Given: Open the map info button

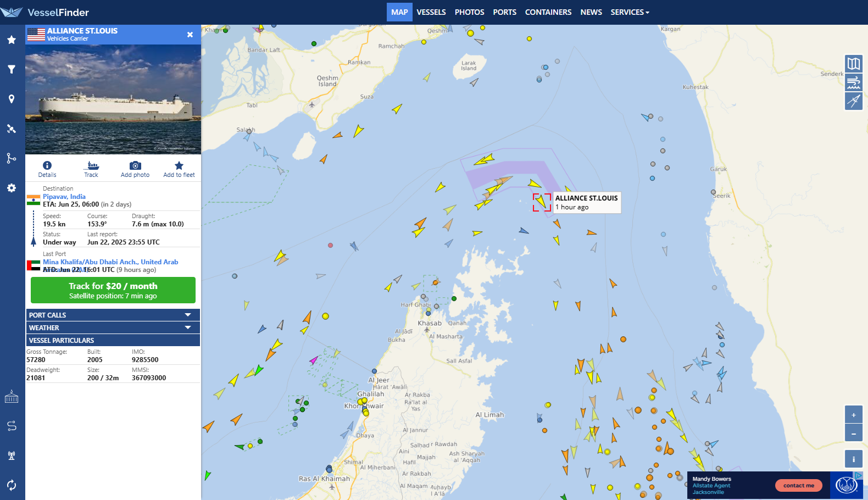Looking at the screenshot, I should tap(854, 459).
